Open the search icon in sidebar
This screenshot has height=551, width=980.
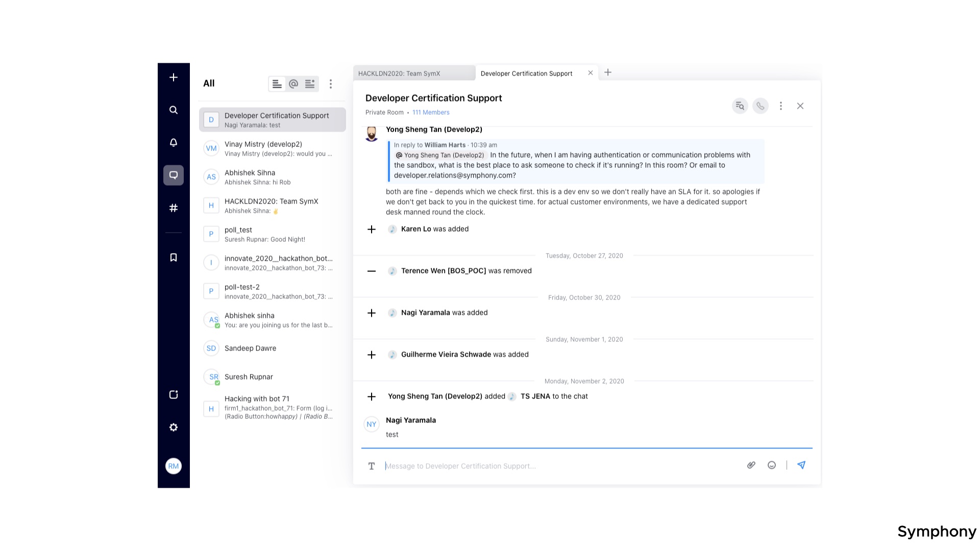click(174, 110)
